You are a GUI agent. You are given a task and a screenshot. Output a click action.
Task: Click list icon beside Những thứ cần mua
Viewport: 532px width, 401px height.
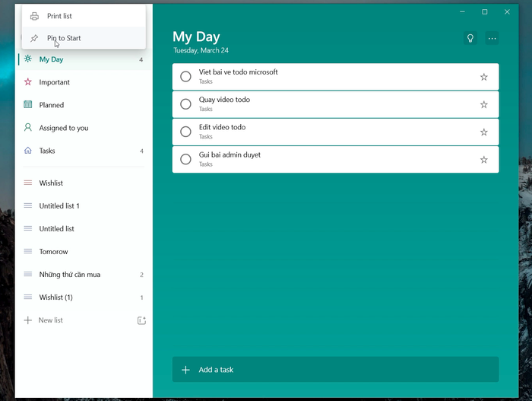click(x=28, y=274)
